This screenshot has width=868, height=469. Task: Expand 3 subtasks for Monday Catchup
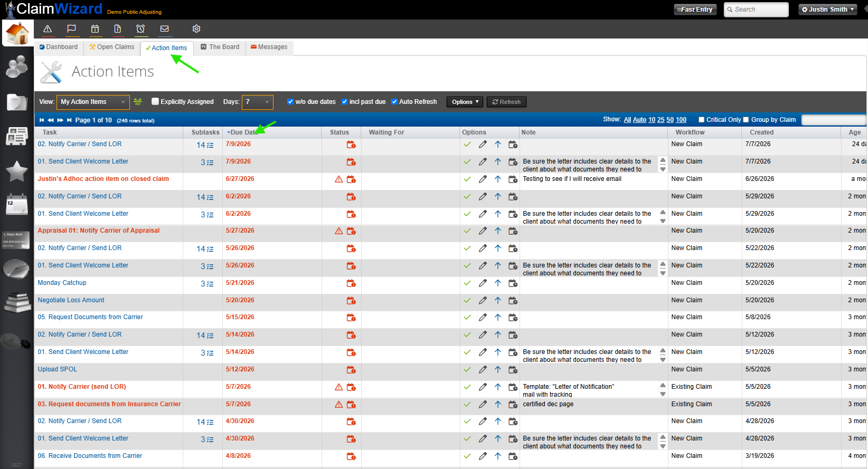tap(207, 284)
